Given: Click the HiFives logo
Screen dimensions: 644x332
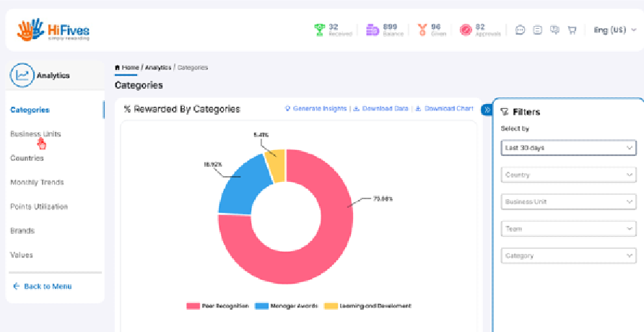Looking at the screenshot, I should (53, 30).
